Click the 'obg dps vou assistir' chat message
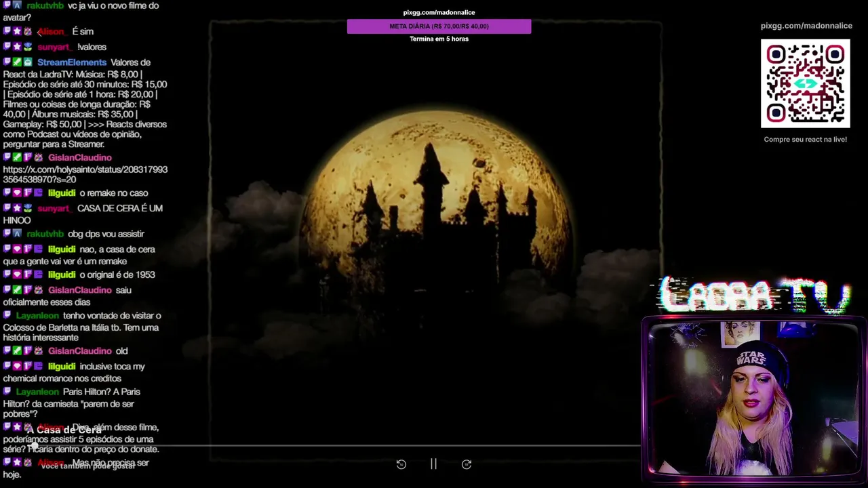 click(x=106, y=234)
